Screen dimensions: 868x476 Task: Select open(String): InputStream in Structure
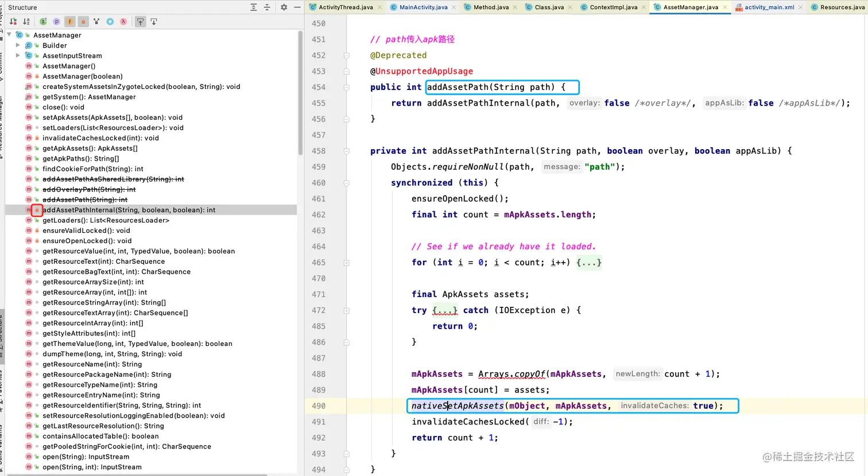(x=86, y=457)
